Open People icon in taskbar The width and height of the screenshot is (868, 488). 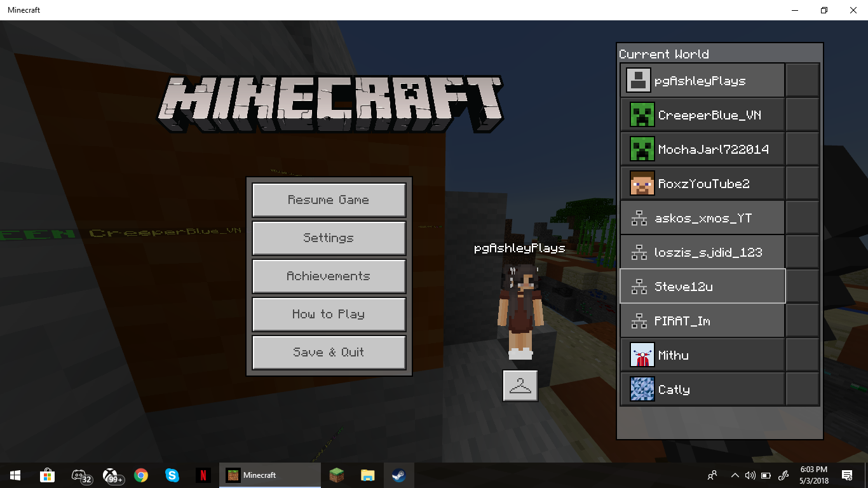pos(712,475)
